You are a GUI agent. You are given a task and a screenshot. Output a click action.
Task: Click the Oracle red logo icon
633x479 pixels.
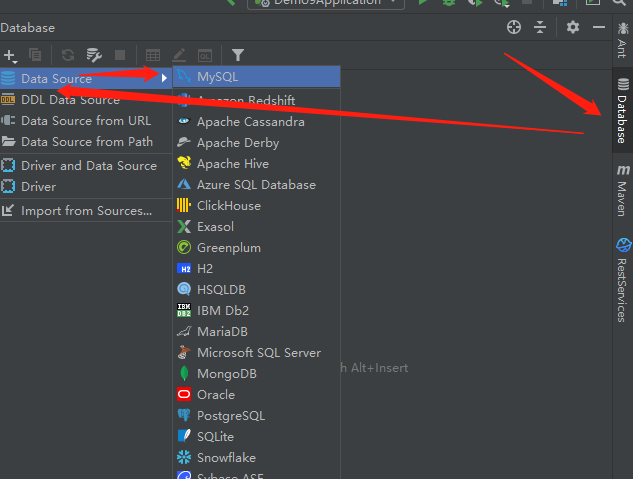pyautogui.click(x=184, y=394)
